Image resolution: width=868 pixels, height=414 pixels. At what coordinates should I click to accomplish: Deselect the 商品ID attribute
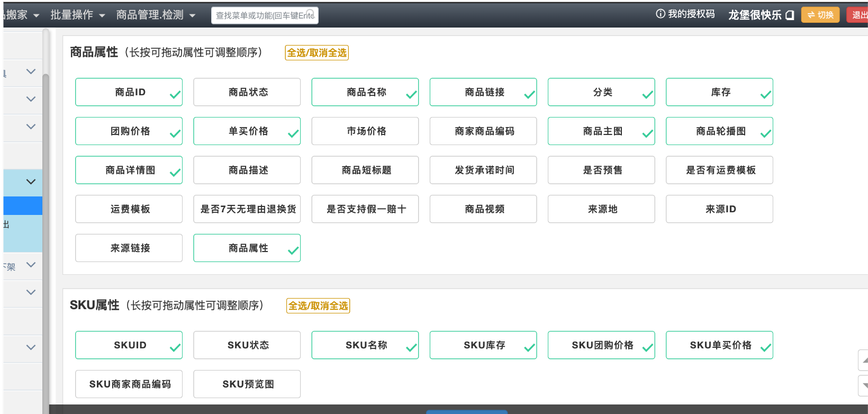(129, 92)
